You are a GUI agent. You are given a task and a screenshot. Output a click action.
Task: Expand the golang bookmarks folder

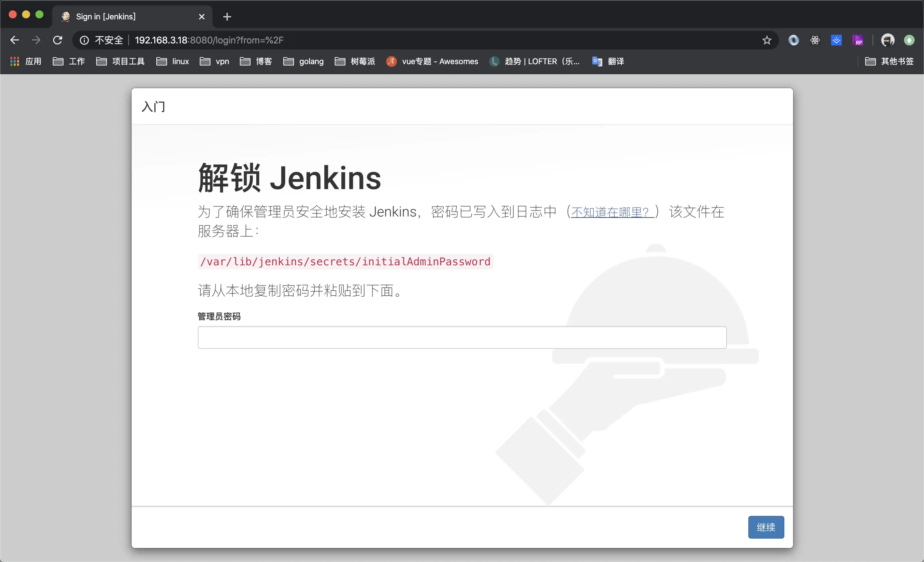(x=303, y=61)
